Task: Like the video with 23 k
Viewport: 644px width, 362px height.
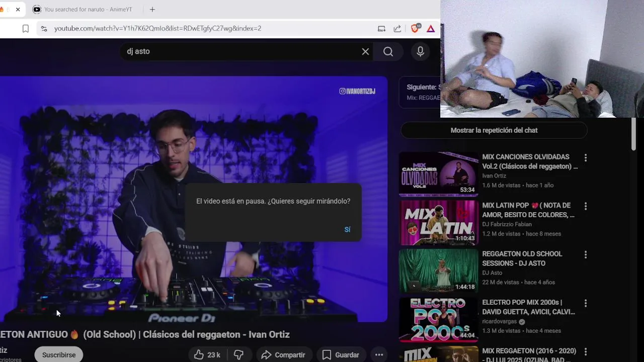Action: pos(208,355)
